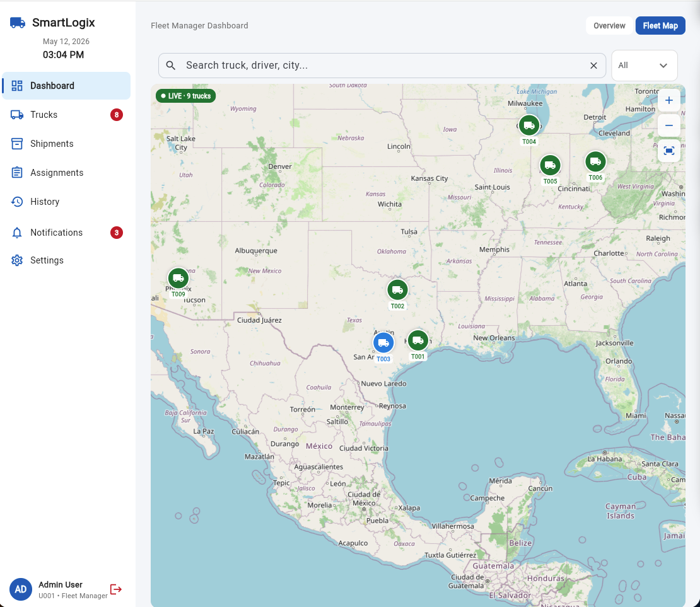Click the Monterrey map label
700x607 pixels.
click(347, 407)
